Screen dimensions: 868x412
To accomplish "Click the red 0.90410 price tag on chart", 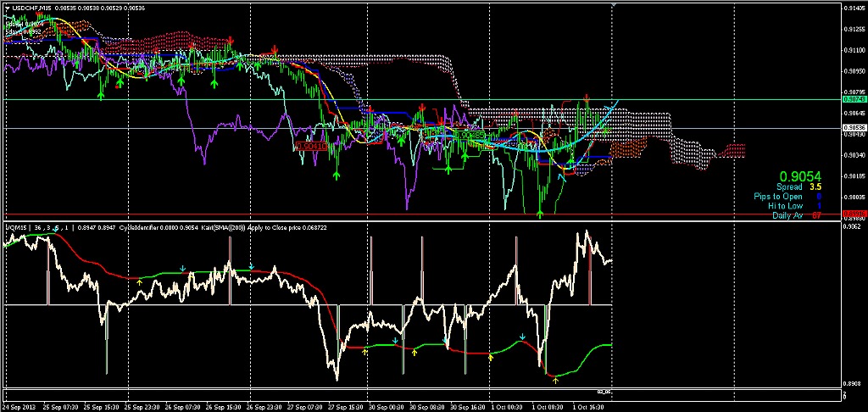I will [311, 146].
